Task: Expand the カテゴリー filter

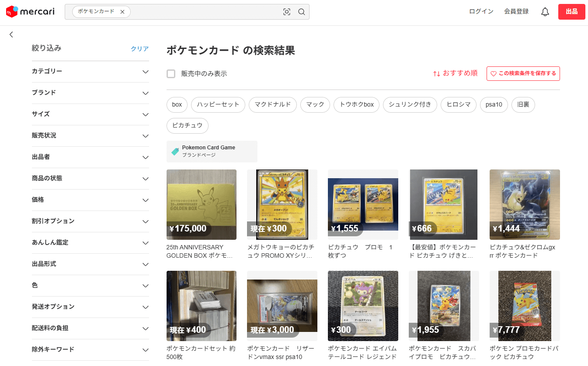Action: [90, 72]
